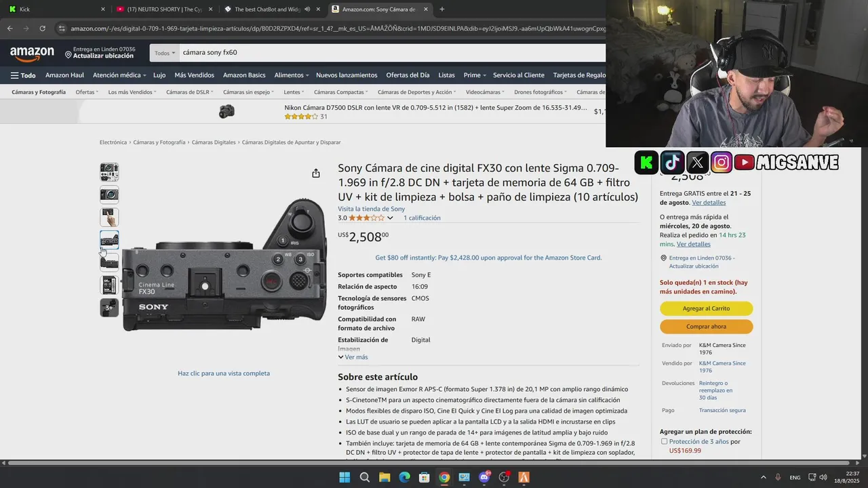Screen dimensions: 868x488
Task: Click the X social overlay icon
Action: click(x=697, y=163)
